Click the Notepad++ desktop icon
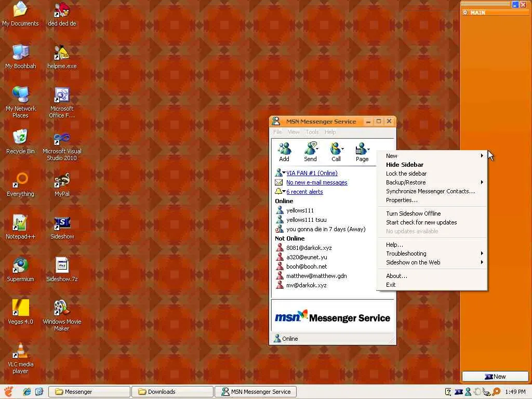Image resolution: width=532 pixels, height=399 pixels. [x=20, y=227]
